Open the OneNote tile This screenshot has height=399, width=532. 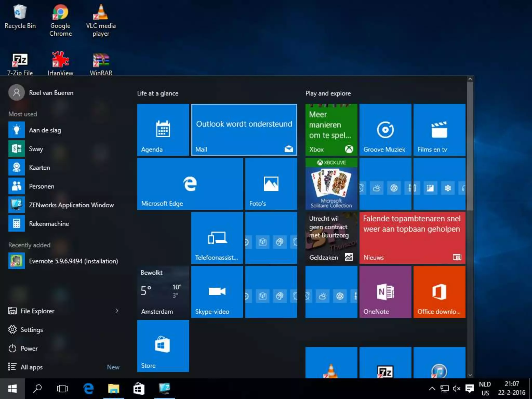point(385,292)
